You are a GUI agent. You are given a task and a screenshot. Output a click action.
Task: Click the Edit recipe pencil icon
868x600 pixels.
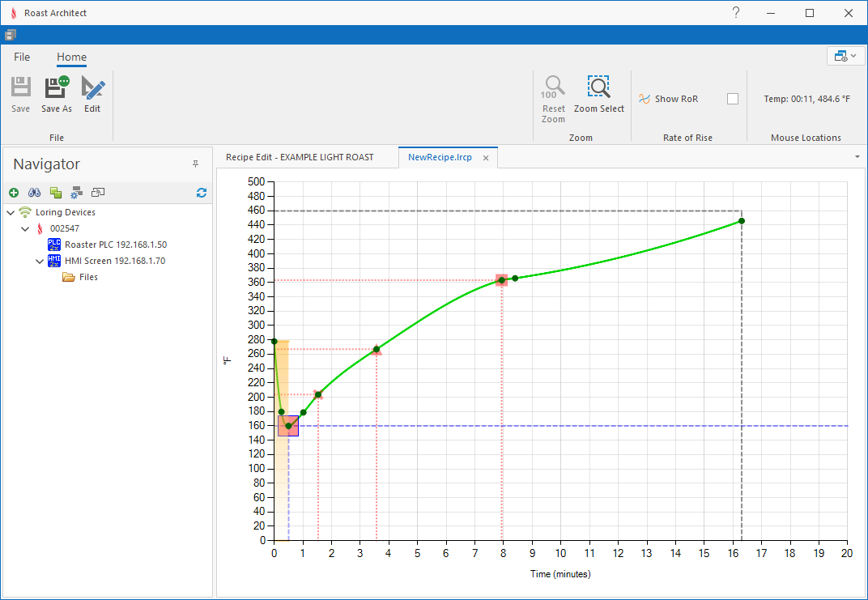pyautogui.click(x=92, y=87)
